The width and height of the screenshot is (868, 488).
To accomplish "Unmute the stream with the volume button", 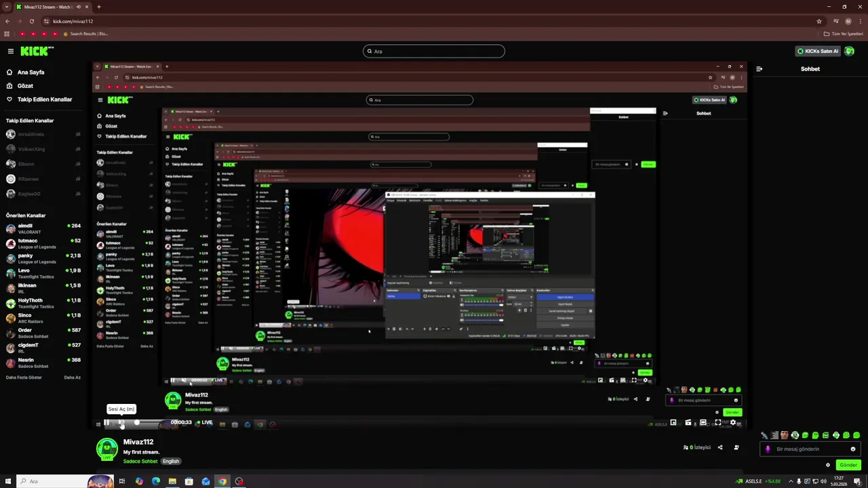I will tap(121, 422).
